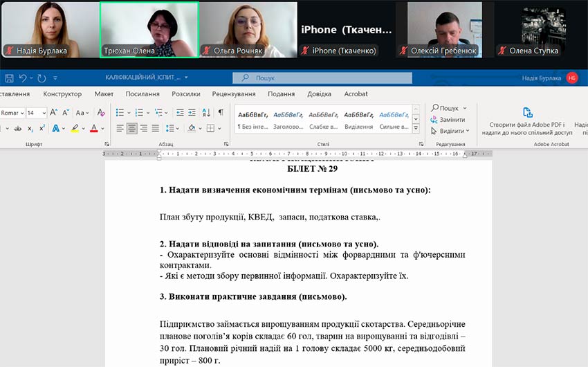The image size is (588, 367).
Task: Apply text effects with the blue A icon
Action: [56, 128]
